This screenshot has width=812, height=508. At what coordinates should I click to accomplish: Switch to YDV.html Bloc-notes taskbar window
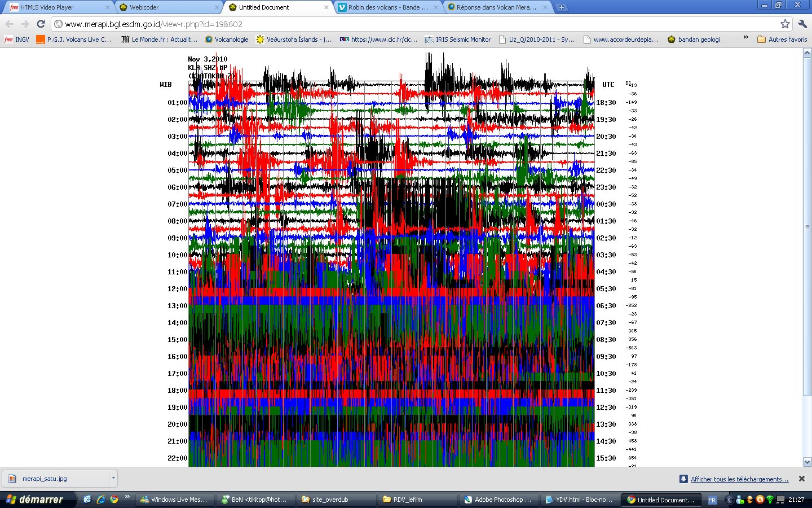tap(579, 500)
